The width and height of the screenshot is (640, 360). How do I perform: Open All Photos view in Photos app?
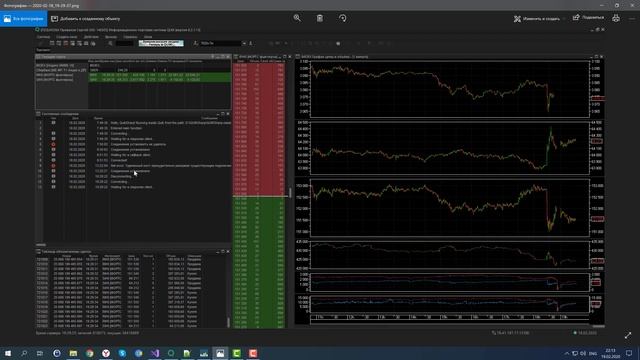pyautogui.click(x=24, y=19)
